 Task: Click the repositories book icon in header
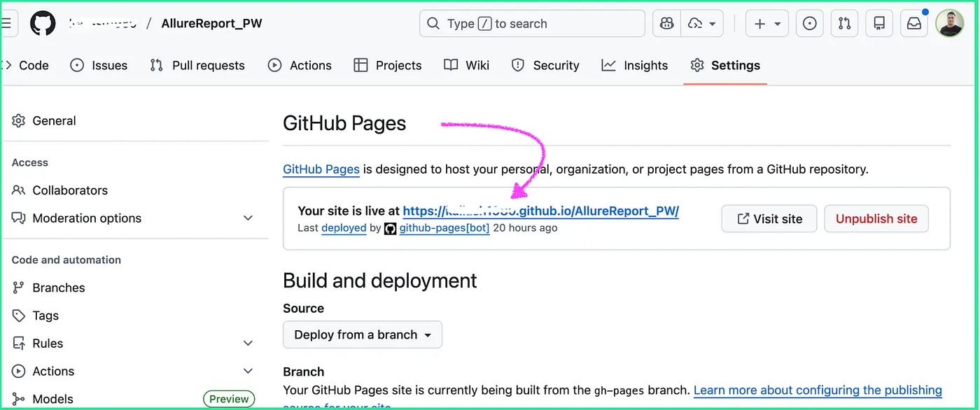(x=879, y=24)
